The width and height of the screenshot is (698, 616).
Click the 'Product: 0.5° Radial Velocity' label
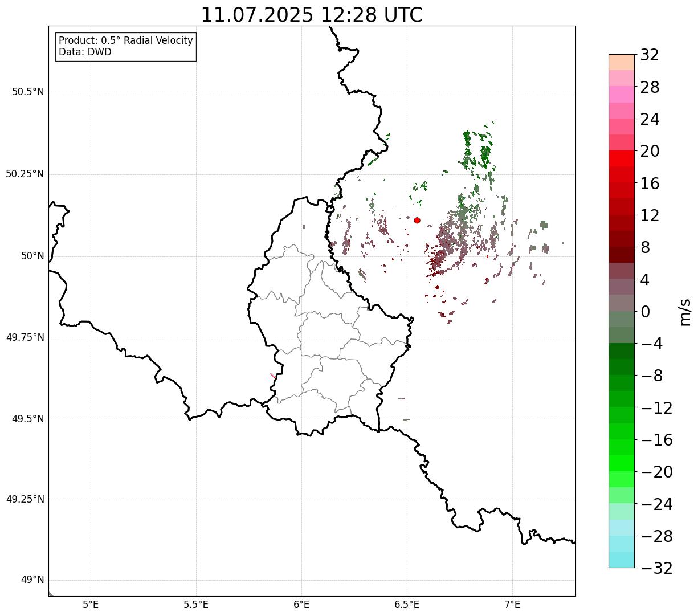click(126, 41)
